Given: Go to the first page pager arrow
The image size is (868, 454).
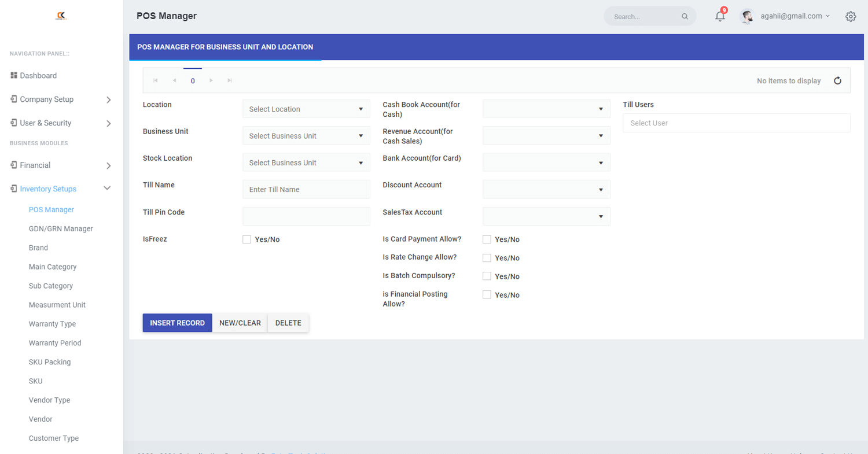Looking at the screenshot, I should [x=155, y=81].
